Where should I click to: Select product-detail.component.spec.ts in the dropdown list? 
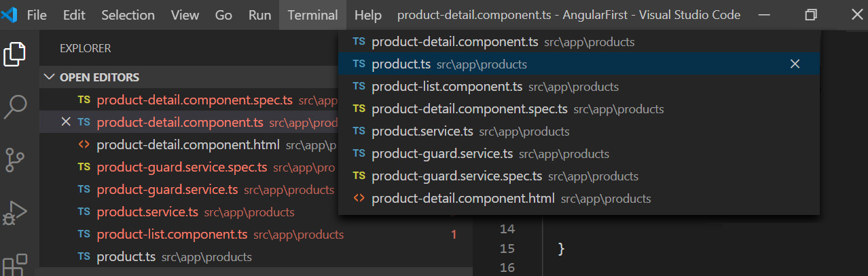(579, 109)
